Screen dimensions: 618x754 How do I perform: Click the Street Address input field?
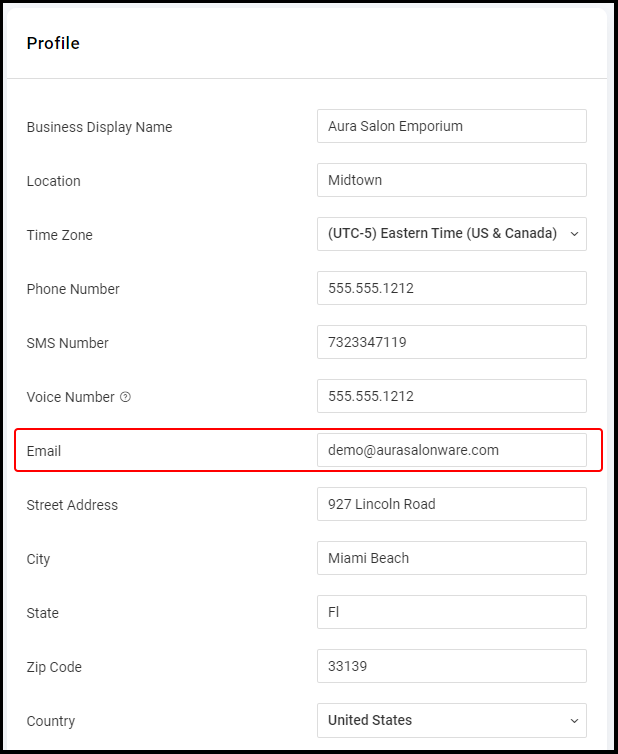(x=452, y=504)
